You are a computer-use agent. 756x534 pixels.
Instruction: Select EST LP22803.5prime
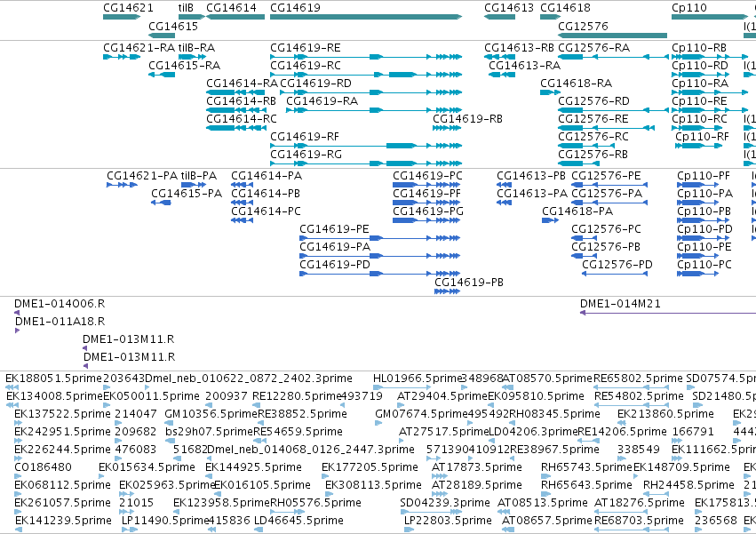pyautogui.click(x=448, y=522)
